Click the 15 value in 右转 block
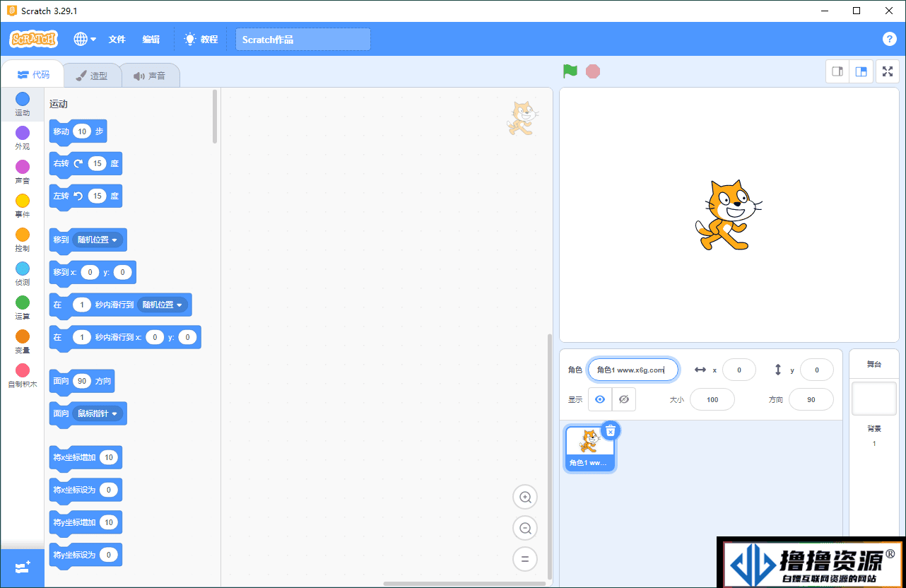 point(97,163)
